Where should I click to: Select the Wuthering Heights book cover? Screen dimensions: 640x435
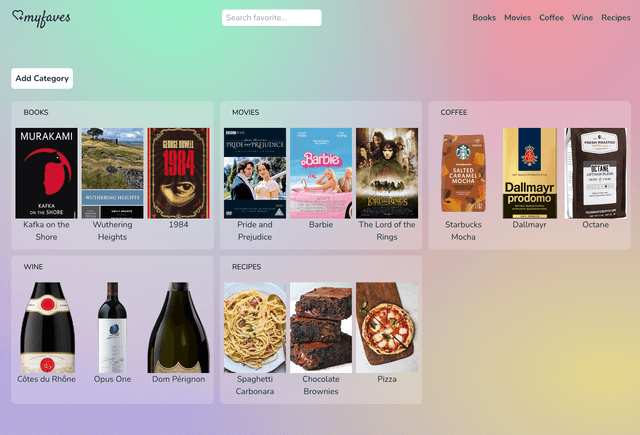tap(112, 173)
